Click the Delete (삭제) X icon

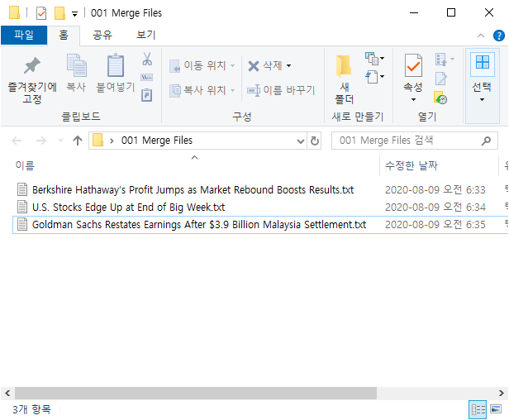pos(254,66)
